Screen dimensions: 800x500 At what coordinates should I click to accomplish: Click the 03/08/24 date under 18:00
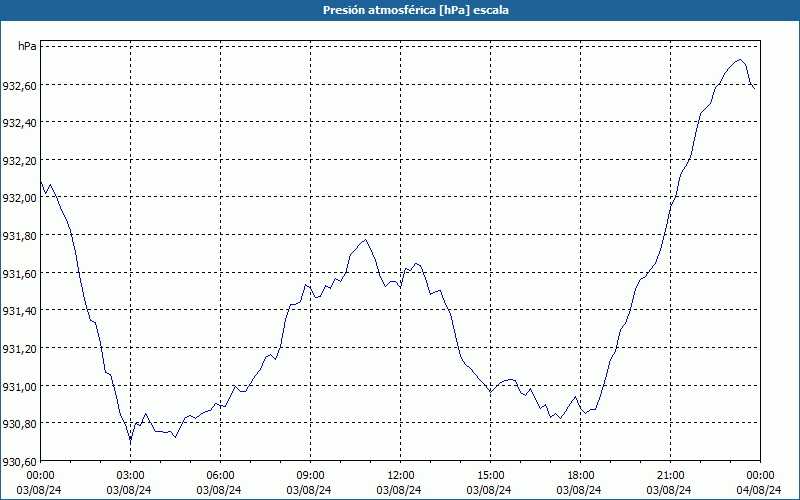pyautogui.click(x=579, y=490)
